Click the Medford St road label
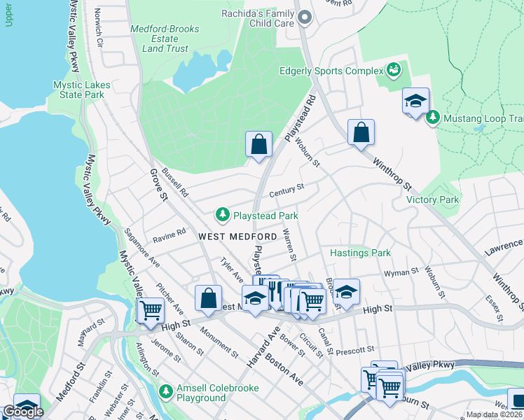The image size is (524, 420). click(71, 382)
